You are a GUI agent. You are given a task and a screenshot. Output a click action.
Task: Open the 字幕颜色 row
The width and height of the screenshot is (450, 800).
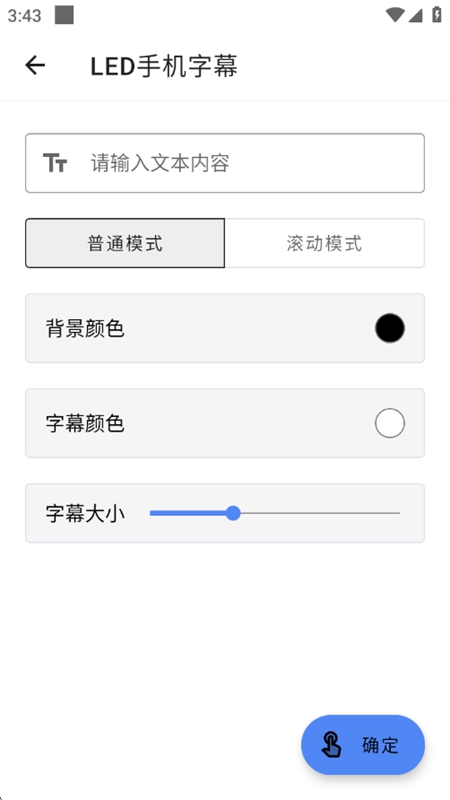click(225, 423)
